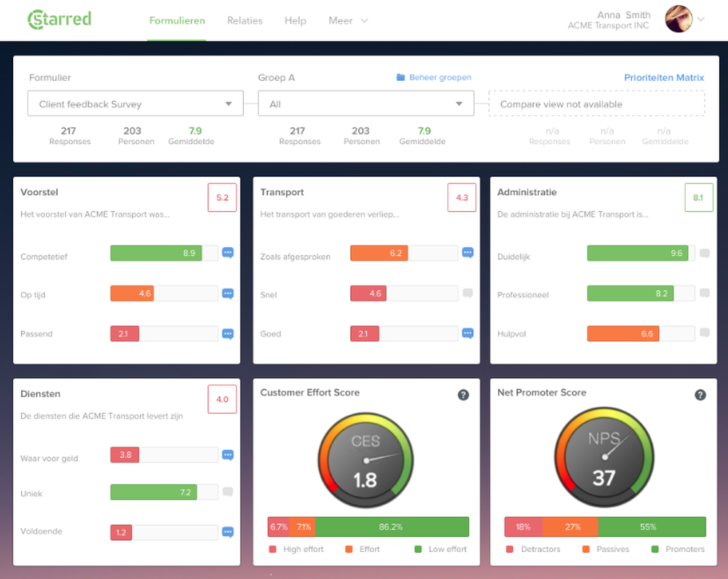The image size is (728, 579).
Task: Expand the Meer menu
Action: pyautogui.click(x=348, y=21)
